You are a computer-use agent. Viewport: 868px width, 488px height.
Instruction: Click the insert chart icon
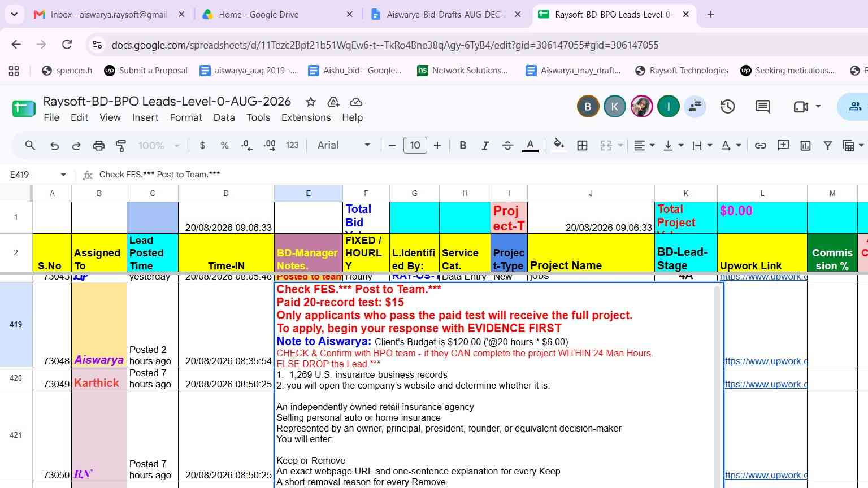(x=805, y=146)
